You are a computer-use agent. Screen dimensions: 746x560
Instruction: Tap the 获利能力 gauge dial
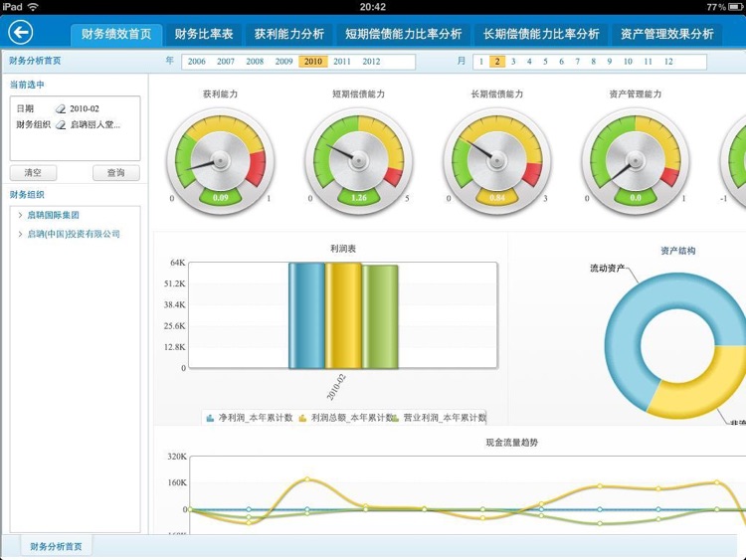coord(220,161)
